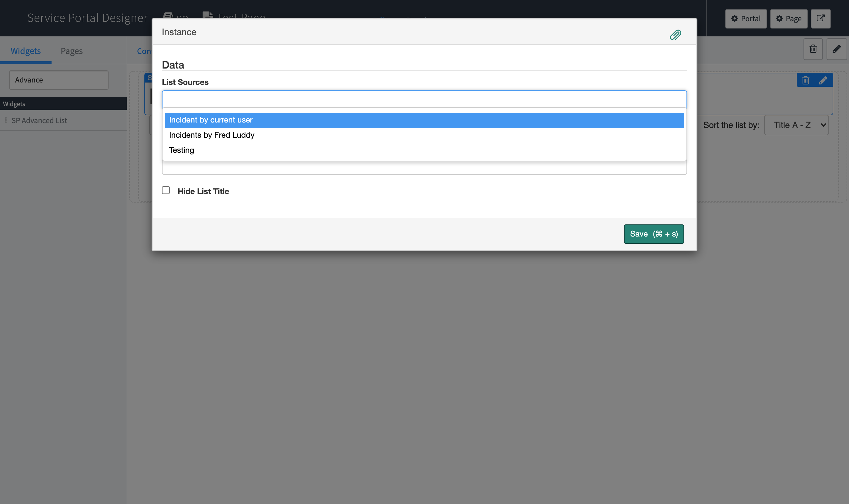Attach a file using the paperclip icon

[x=676, y=34]
